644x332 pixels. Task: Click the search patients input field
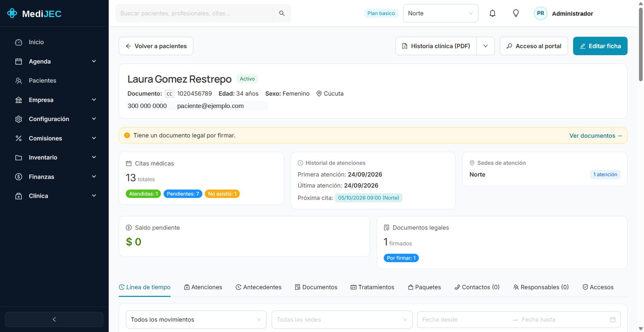click(x=194, y=13)
